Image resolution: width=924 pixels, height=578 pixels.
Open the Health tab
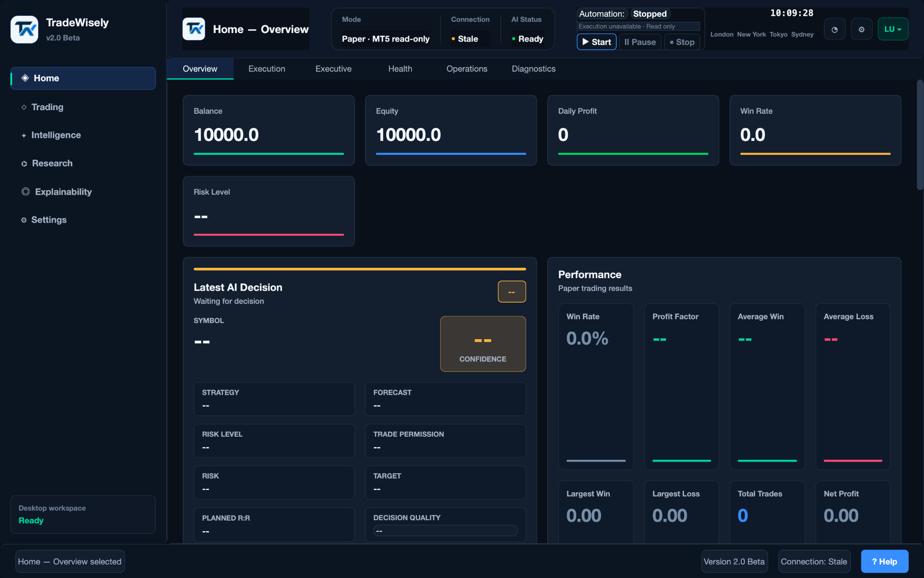[x=400, y=69]
